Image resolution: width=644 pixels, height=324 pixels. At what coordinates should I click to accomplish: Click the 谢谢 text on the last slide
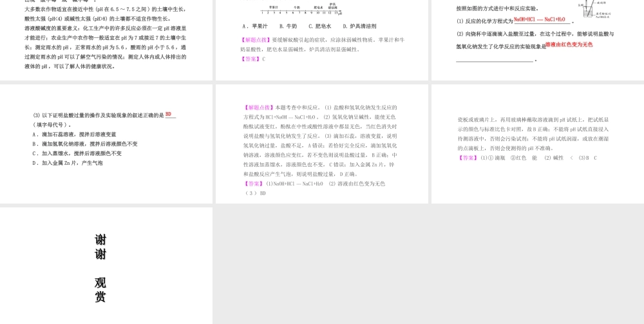coord(100,247)
